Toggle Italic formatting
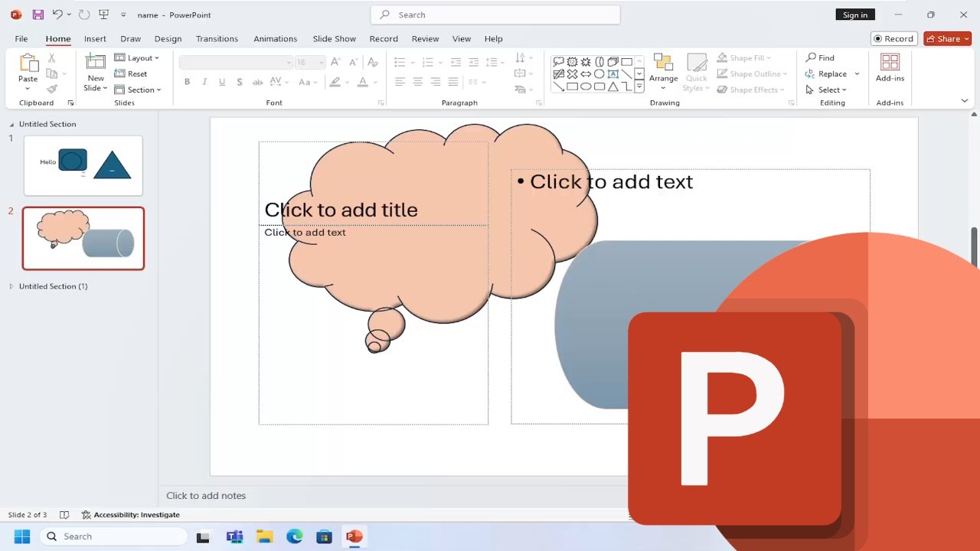The width and height of the screenshot is (980, 551). (x=204, y=82)
